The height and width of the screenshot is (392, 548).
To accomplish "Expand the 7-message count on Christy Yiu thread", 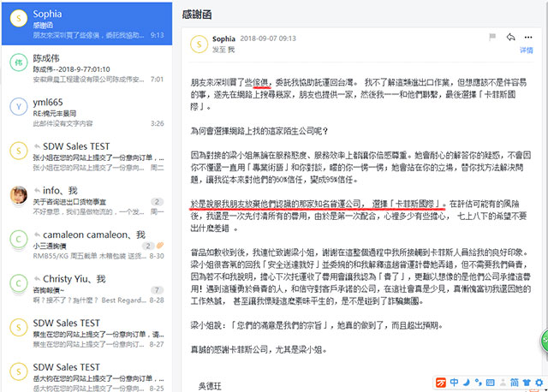I will pos(157,290).
